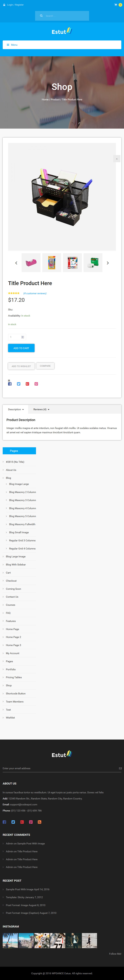124x980 pixels.
Task: Share product on Twitter
Action: click(19, 384)
